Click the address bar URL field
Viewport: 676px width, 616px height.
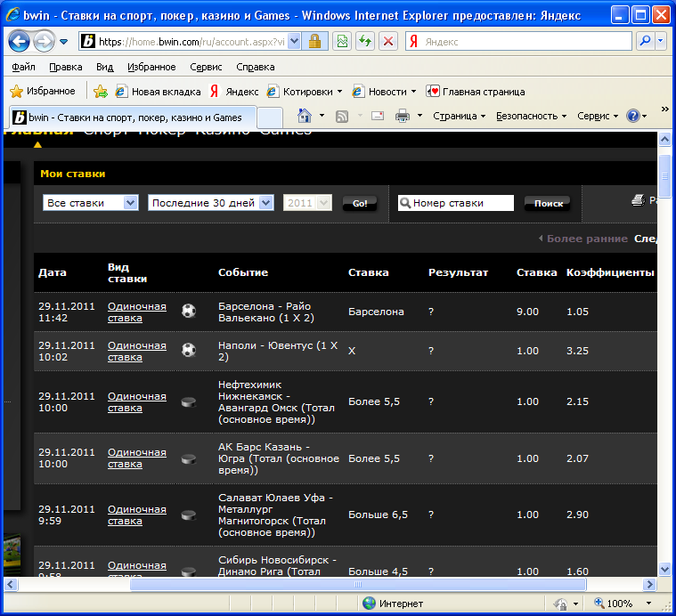(x=191, y=41)
